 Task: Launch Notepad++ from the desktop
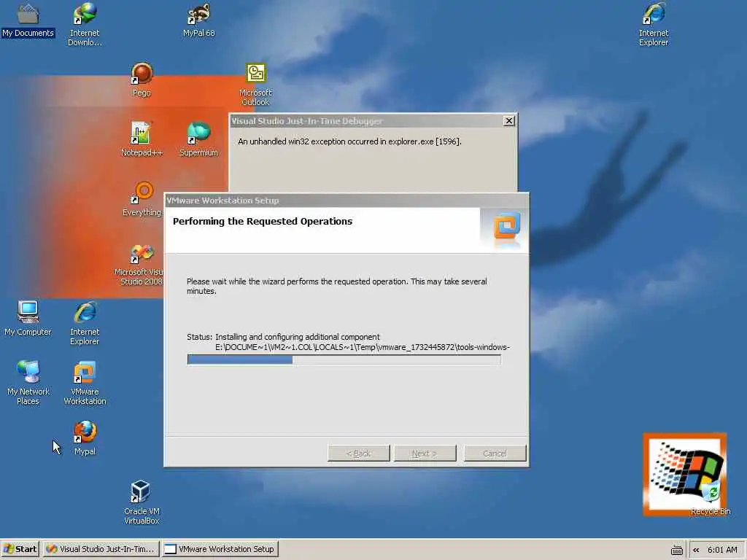(x=142, y=139)
